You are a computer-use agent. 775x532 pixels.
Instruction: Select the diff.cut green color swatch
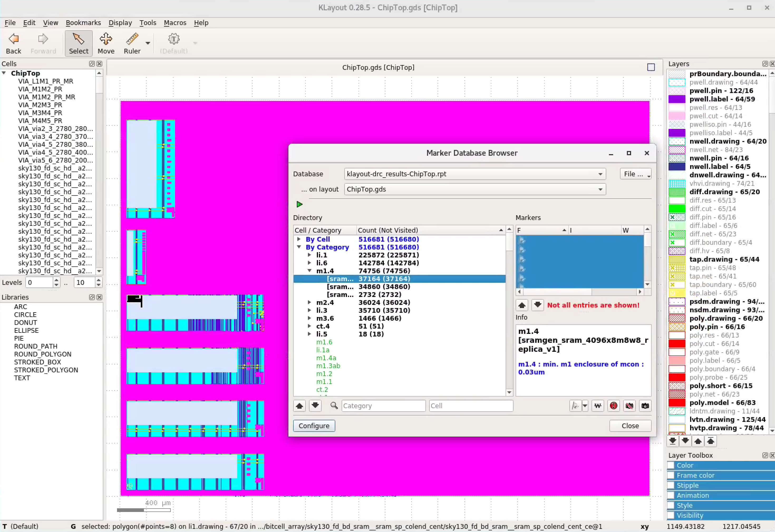pos(677,209)
